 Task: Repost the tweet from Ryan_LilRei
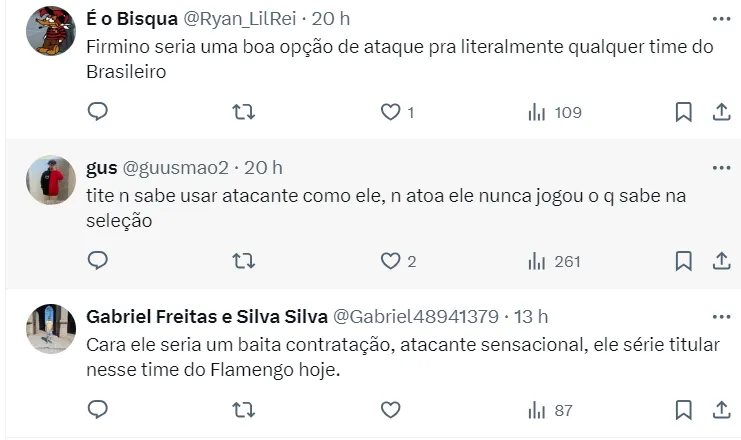[x=243, y=112]
